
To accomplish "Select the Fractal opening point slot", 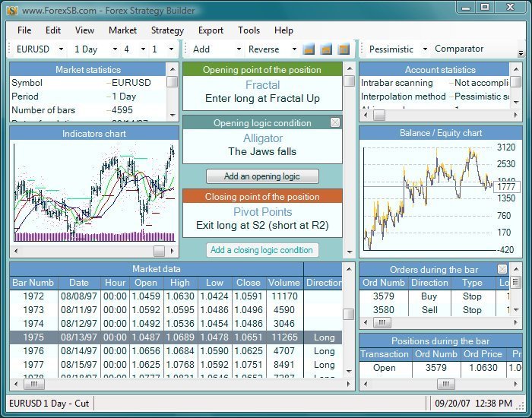I will (x=262, y=91).
